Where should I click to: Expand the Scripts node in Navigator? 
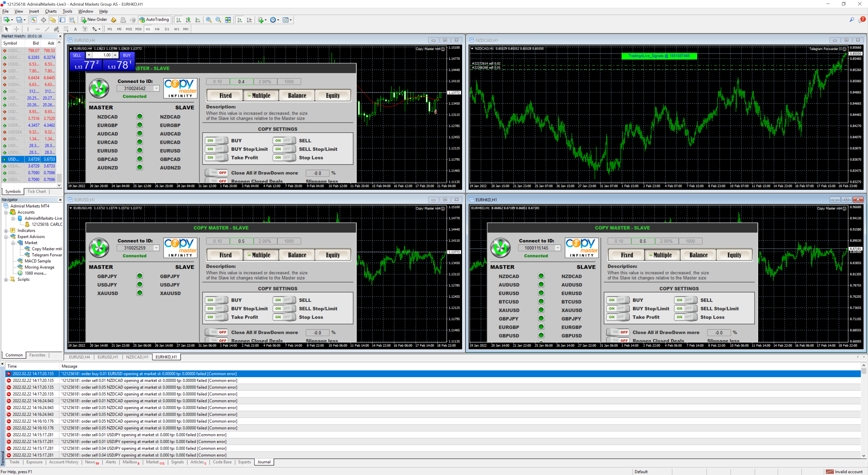(6, 280)
